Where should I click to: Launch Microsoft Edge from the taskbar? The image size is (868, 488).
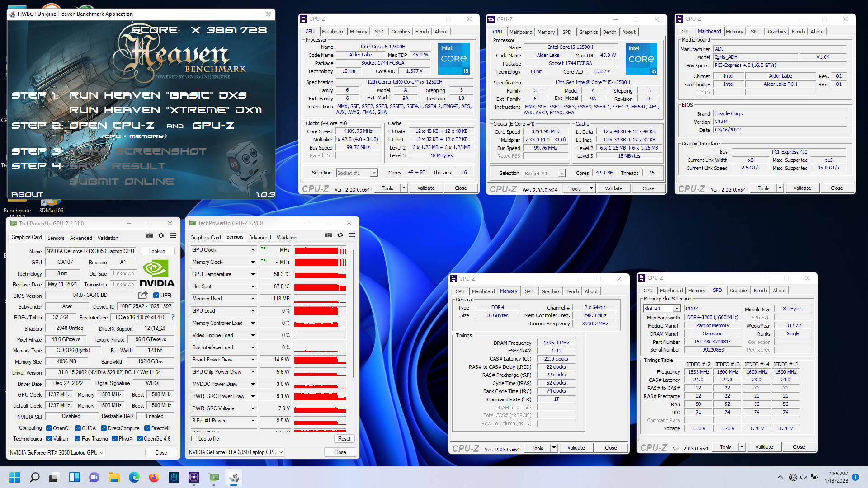tap(134, 477)
